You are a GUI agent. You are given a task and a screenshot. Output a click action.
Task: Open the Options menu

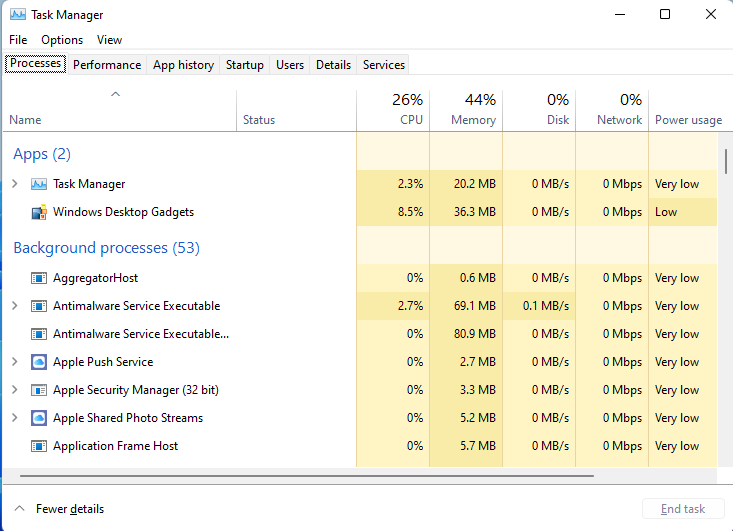coord(62,40)
